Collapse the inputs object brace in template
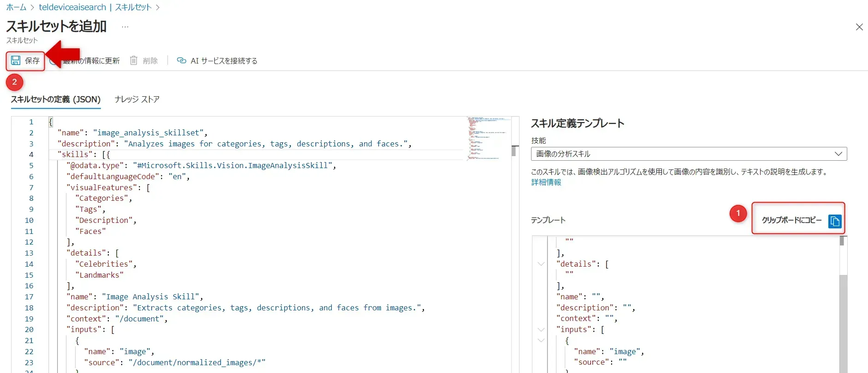The image size is (868, 373). 541,341
